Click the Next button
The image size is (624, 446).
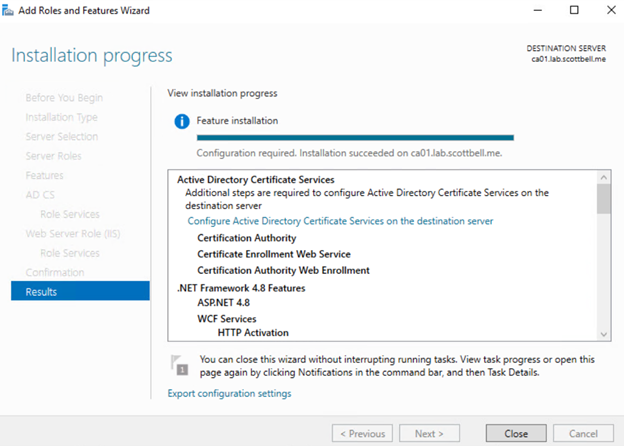point(429,434)
